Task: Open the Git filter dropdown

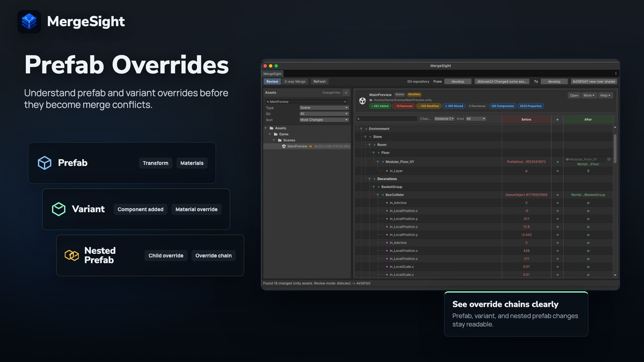Action: point(324,114)
